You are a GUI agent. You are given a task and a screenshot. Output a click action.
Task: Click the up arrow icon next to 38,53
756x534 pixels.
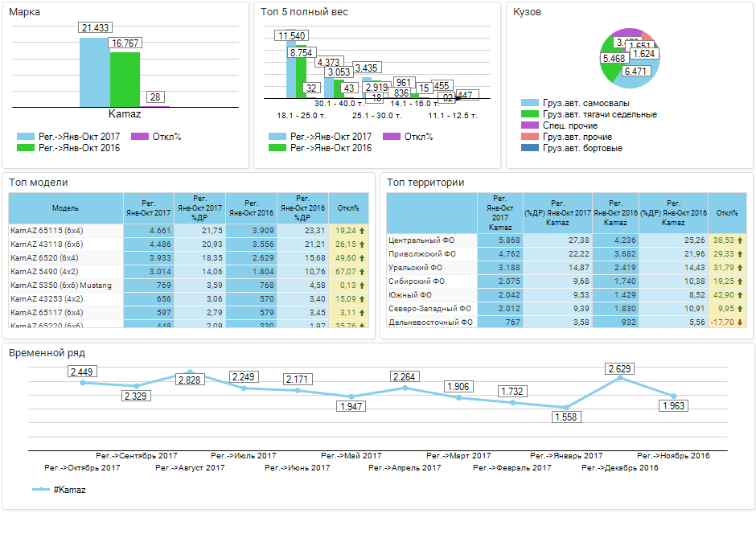(740, 240)
